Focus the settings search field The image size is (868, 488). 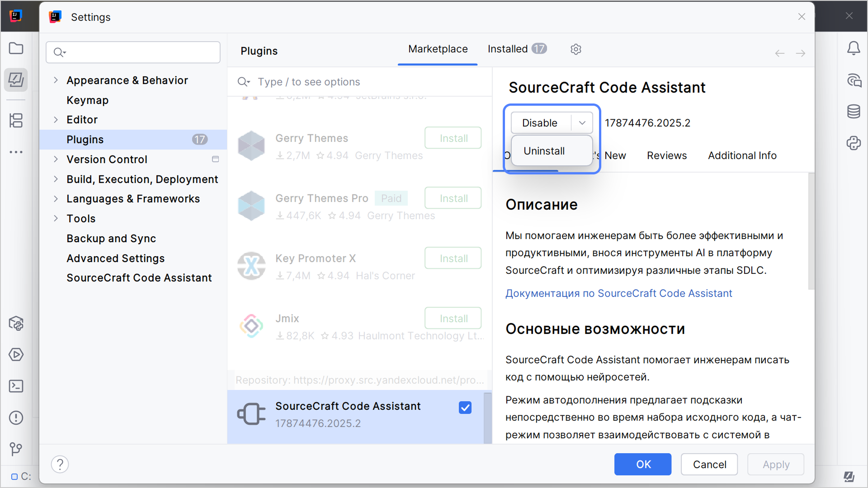pyautogui.click(x=140, y=52)
